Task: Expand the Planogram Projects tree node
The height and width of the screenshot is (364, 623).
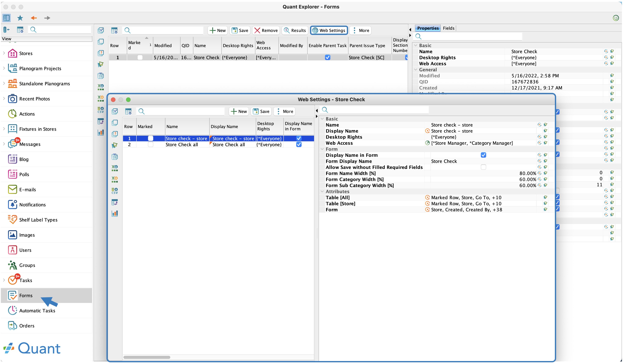Action: click(x=4, y=68)
